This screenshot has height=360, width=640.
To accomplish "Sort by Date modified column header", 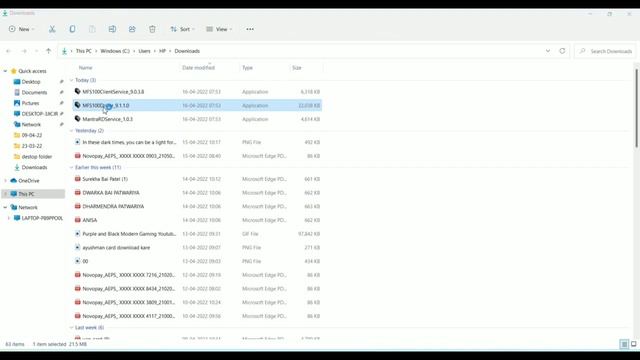I will pyautogui.click(x=198, y=68).
